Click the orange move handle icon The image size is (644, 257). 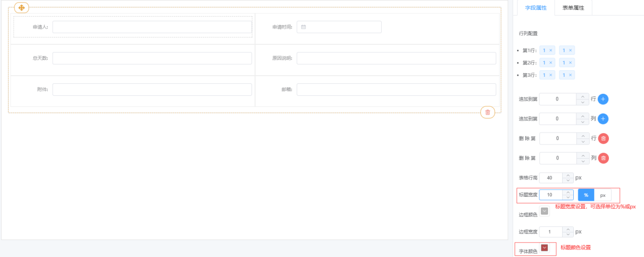click(x=22, y=8)
